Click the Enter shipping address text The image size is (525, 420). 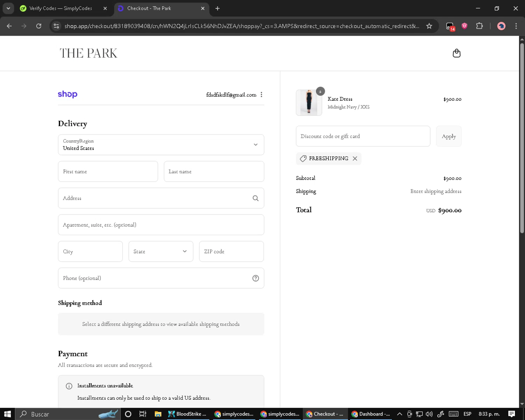(x=436, y=191)
